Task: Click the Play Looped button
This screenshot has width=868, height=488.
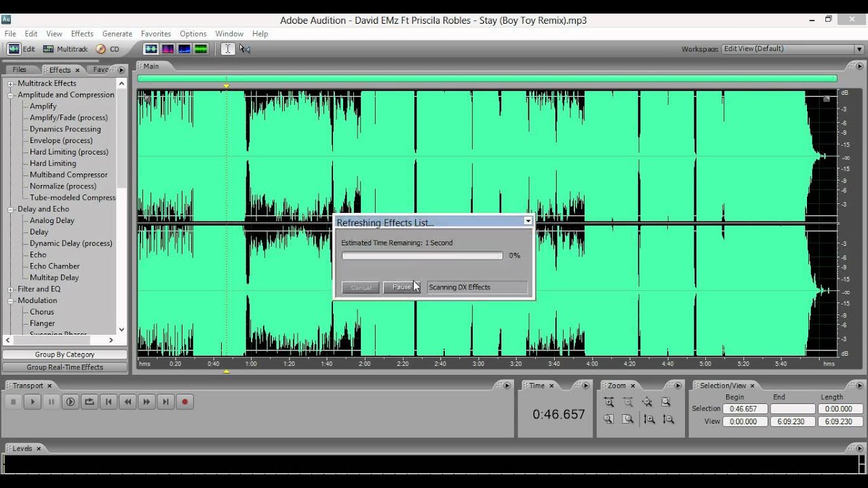Action: coord(89,402)
